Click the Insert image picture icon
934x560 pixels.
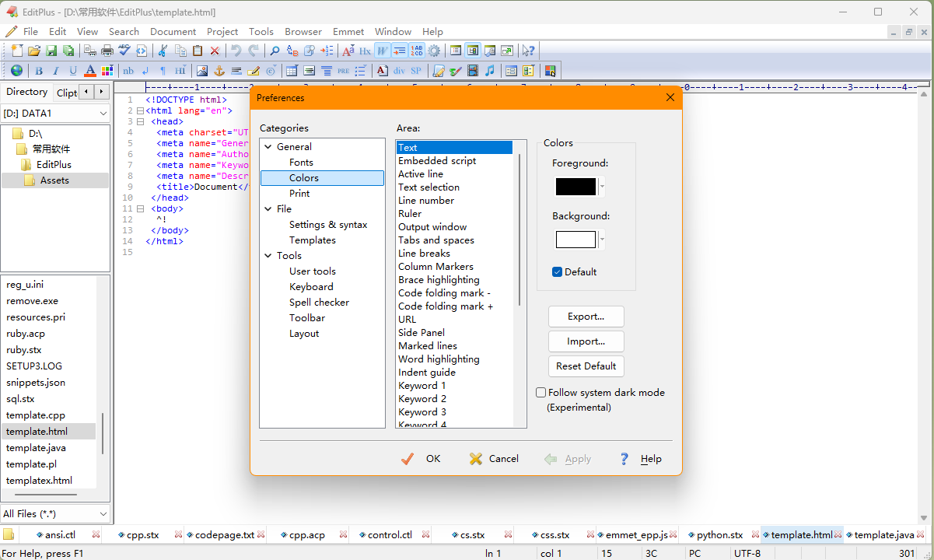pyautogui.click(x=202, y=71)
